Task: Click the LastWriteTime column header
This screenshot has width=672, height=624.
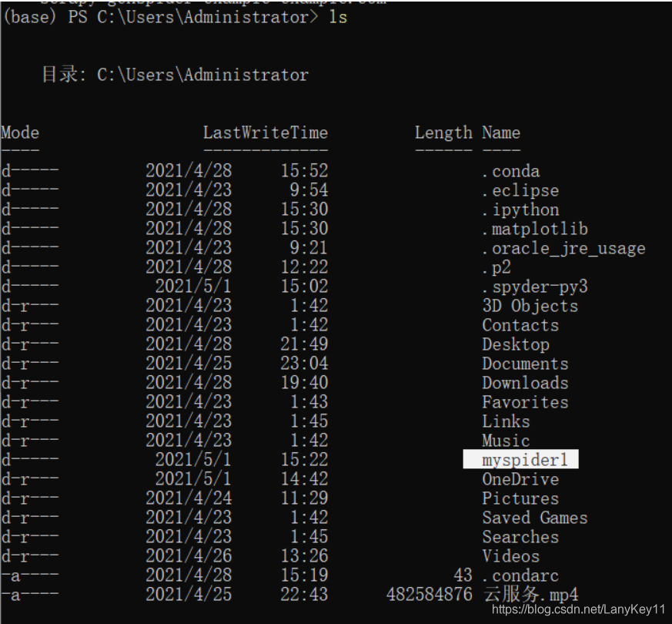Action: point(266,133)
